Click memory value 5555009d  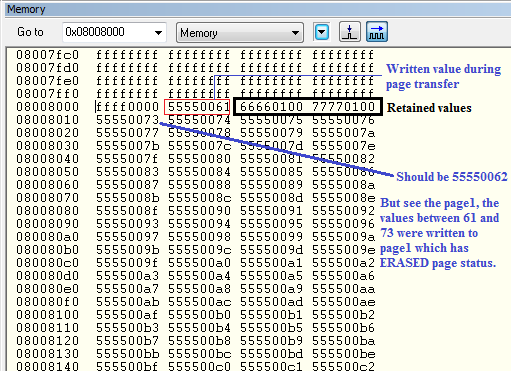271,250
